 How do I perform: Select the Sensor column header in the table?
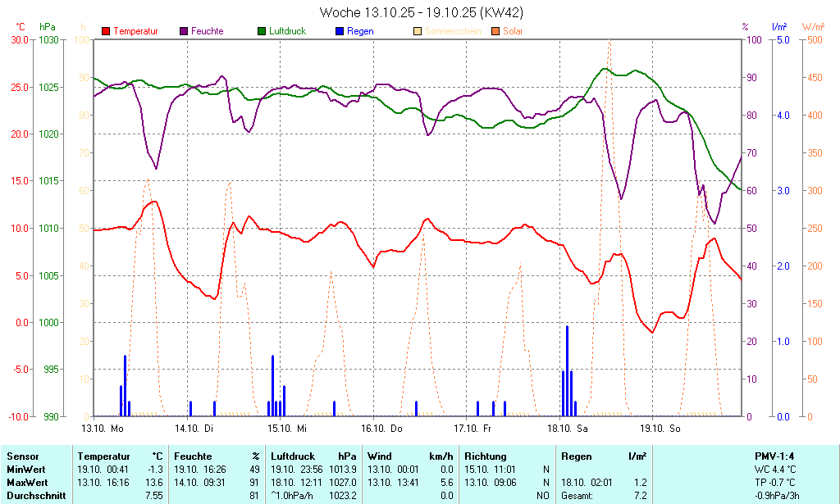[x=23, y=456]
